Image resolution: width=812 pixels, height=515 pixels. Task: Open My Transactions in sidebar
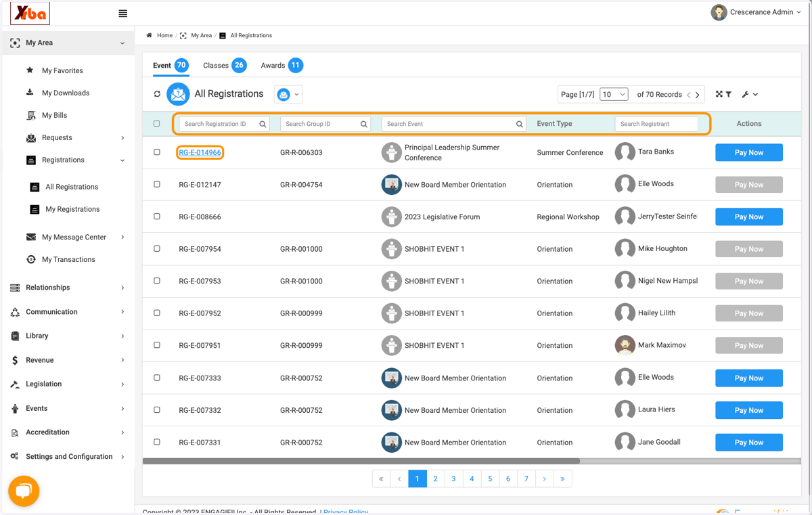(x=68, y=259)
